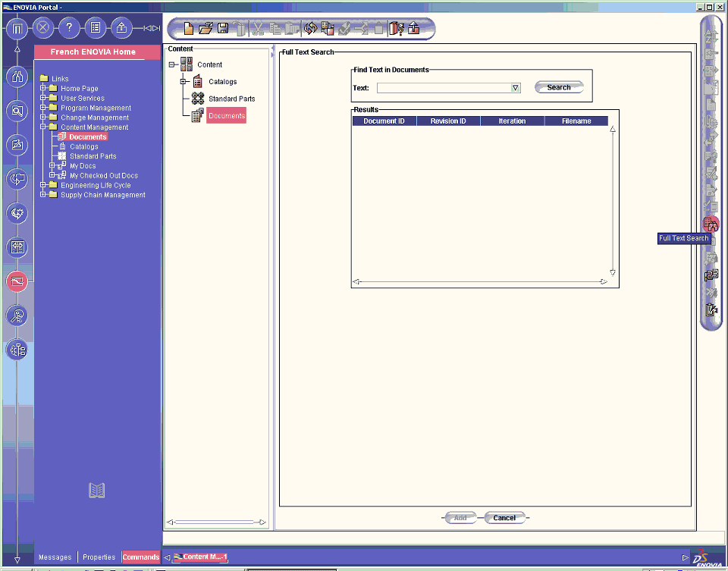728x571 pixels.
Task: Collapse the Content Management folder node
Action: pos(42,127)
